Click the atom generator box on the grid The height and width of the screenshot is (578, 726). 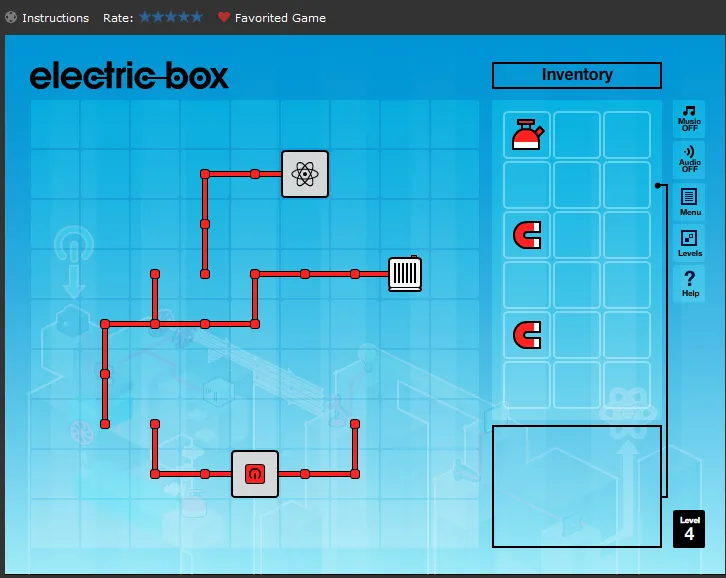pos(305,174)
